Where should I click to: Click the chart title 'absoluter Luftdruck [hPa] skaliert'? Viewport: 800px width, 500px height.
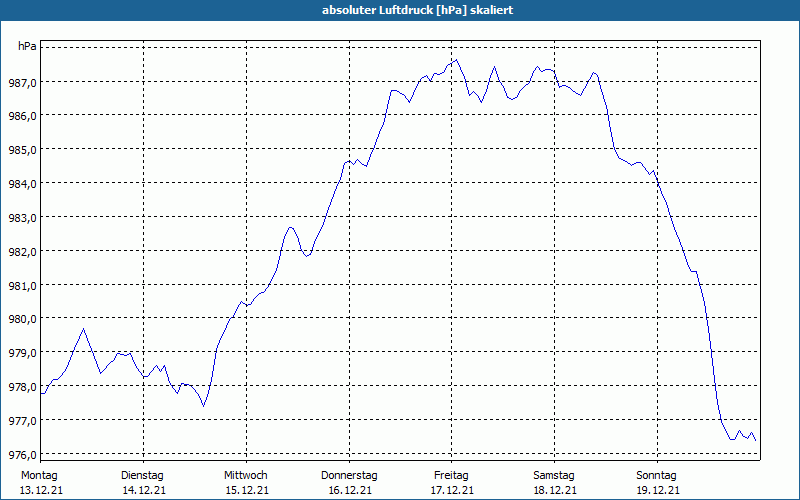417,10
